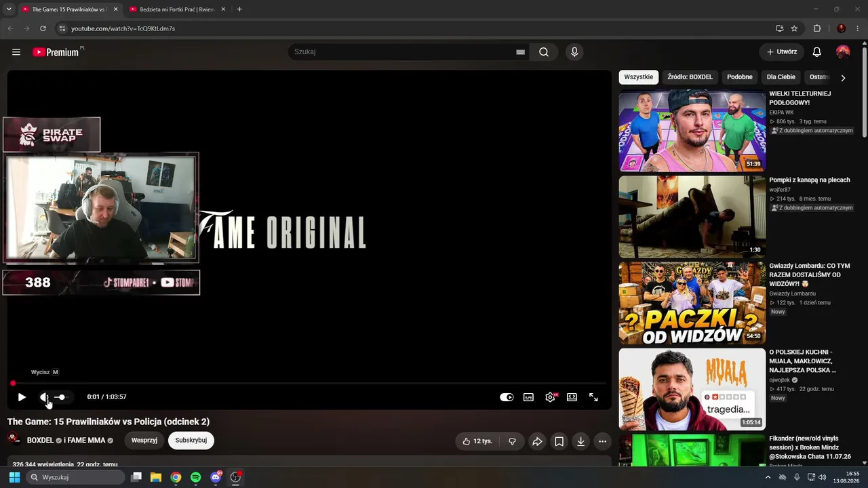
Task: Toggle autoplay switch in player
Action: (x=507, y=397)
